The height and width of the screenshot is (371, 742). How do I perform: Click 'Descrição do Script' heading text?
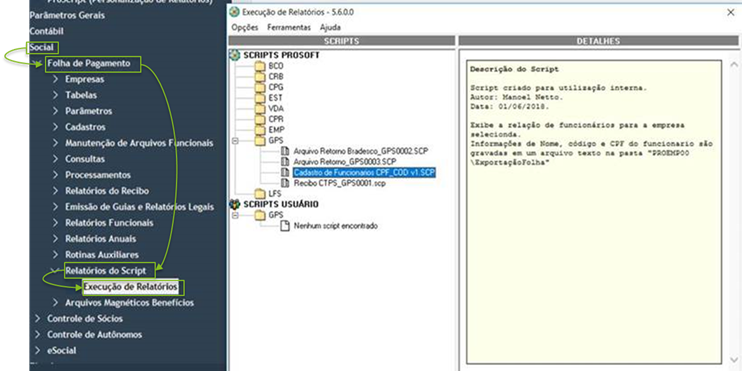(514, 69)
